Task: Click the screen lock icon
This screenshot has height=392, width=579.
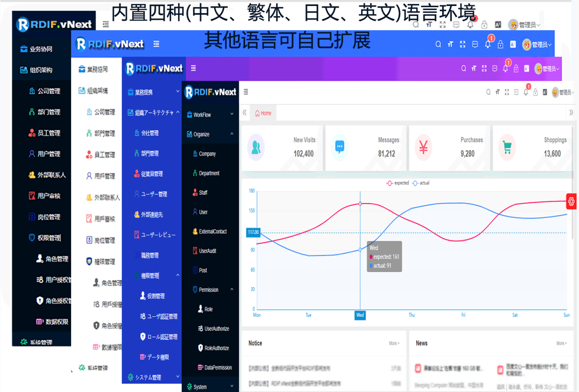Action: pyautogui.click(x=535, y=92)
